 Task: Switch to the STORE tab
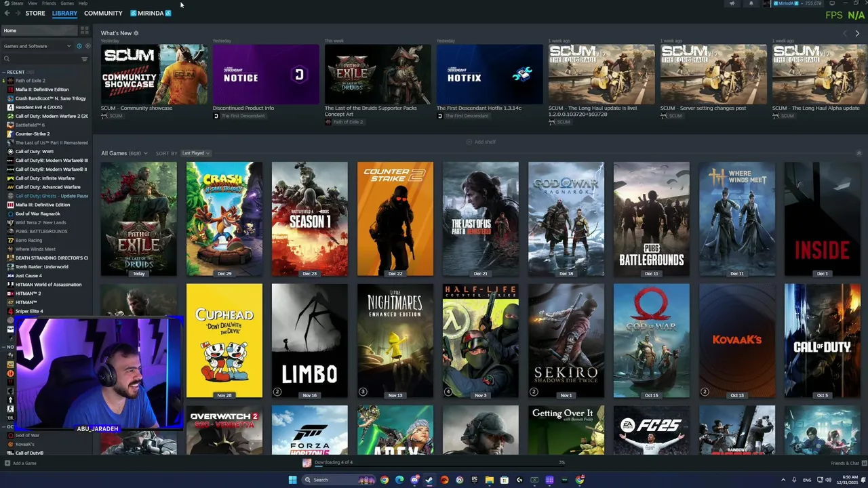(35, 14)
